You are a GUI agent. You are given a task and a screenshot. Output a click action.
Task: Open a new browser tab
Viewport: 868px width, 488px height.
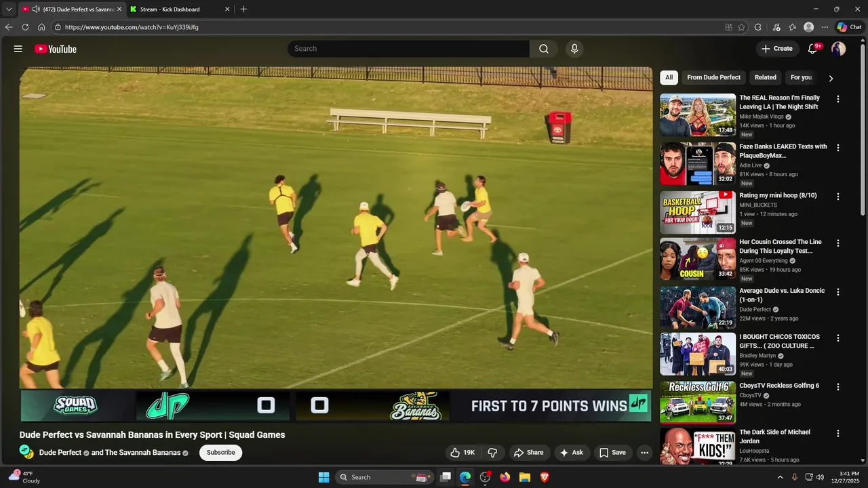(x=243, y=9)
